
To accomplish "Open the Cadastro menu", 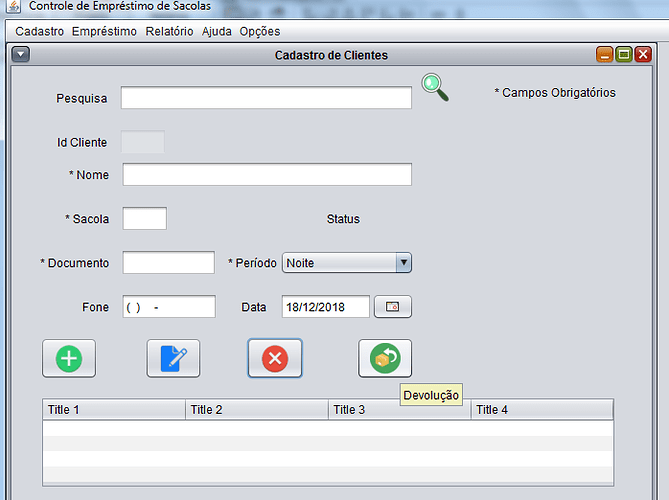I will coord(40,31).
